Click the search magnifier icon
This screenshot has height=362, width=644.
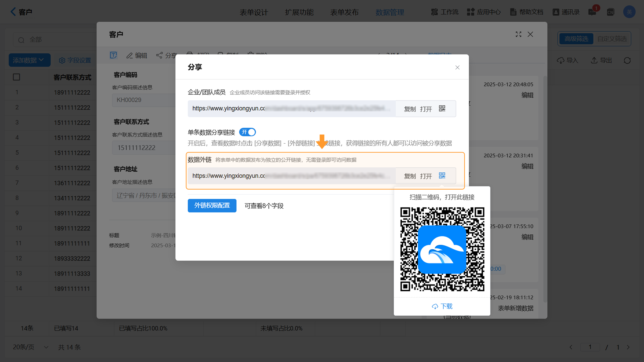click(x=21, y=40)
